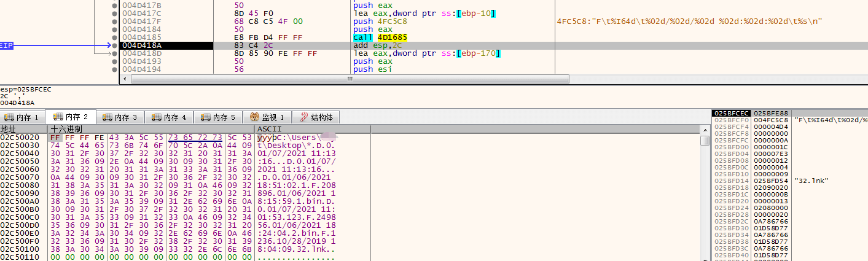Toggle breakpoint dot at address 004D417F
Image resolution: width=868 pixels, height=261 pixels.
pos(114,21)
